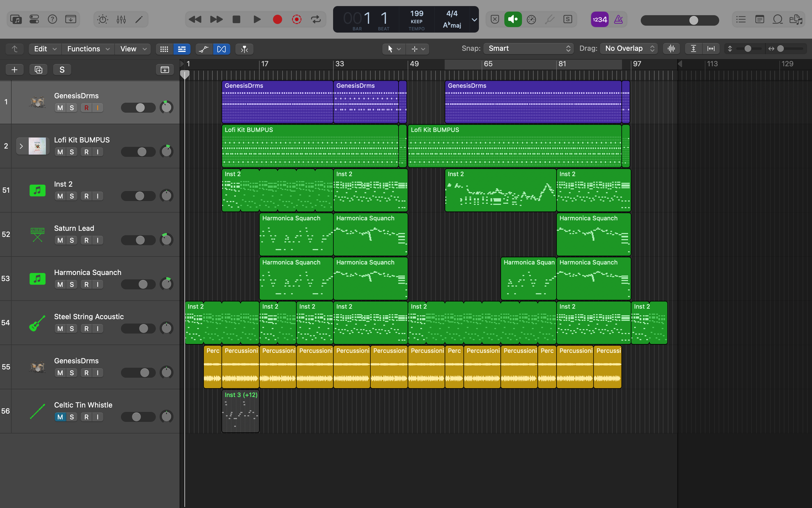
Task: Open the Drag No Overlap dropdown
Action: tap(629, 49)
